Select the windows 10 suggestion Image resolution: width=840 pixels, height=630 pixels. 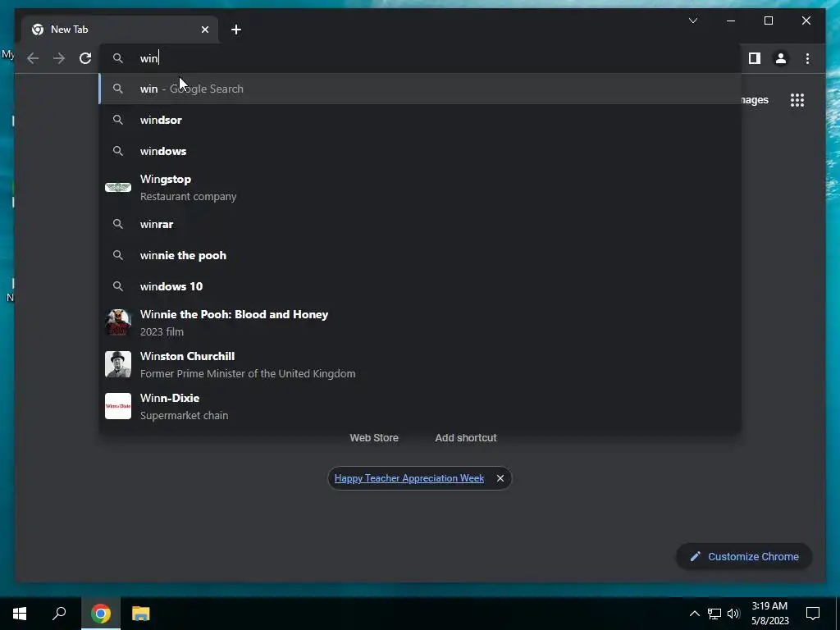pos(421,286)
